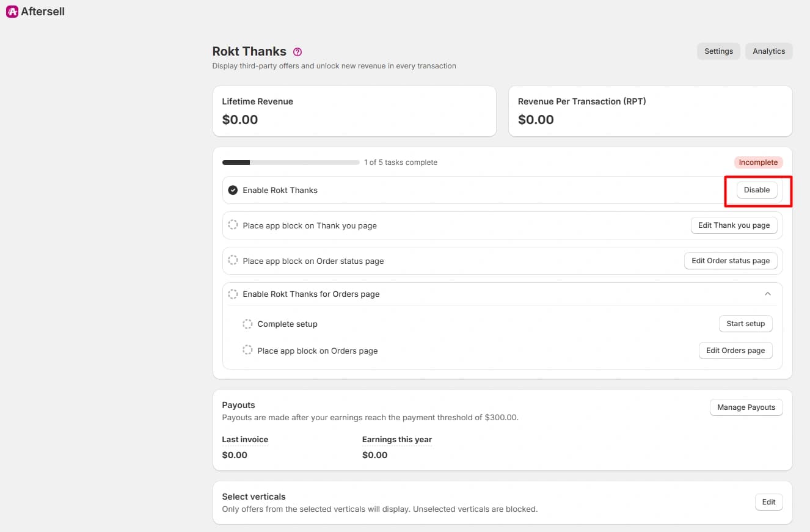Image resolution: width=810 pixels, height=532 pixels.
Task: Click the 'Earnings this year' label
Action: coord(397,439)
